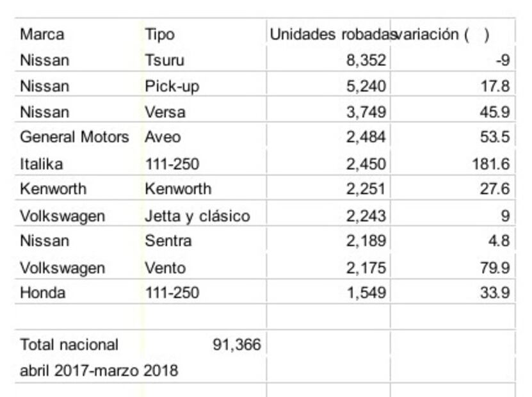Click the 'Tsuru' cell
Viewport: 532px width, 397px height.
(165, 60)
